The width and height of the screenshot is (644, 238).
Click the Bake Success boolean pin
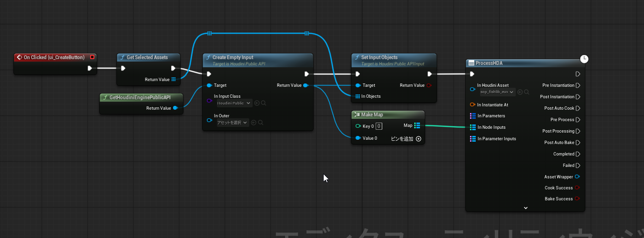[577, 199]
